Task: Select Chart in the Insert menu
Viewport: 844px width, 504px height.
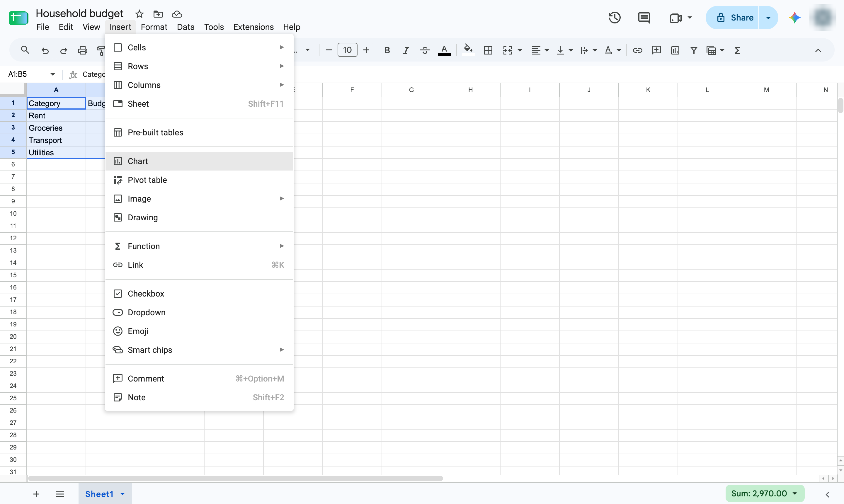Action: pyautogui.click(x=199, y=161)
